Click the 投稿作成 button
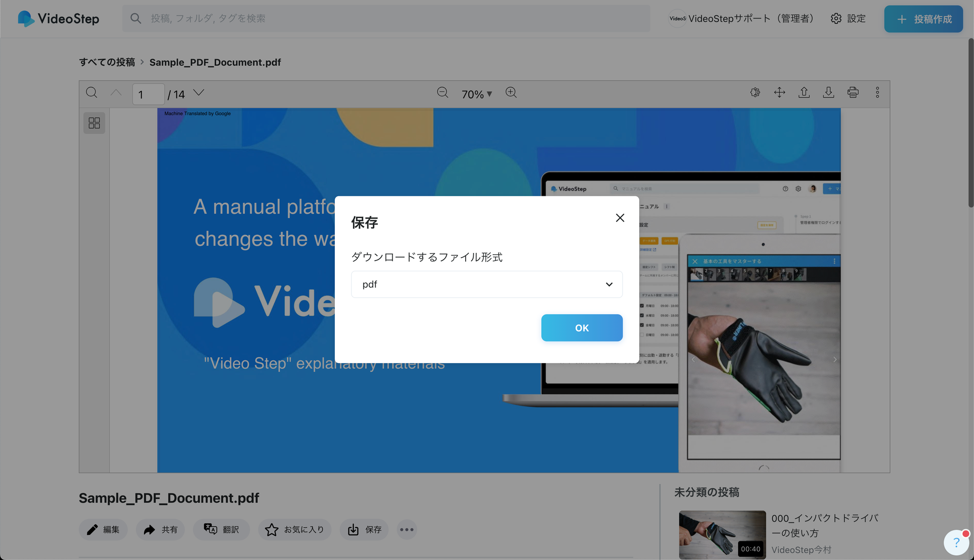Viewport: 974px width, 560px height. coord(923,19)
